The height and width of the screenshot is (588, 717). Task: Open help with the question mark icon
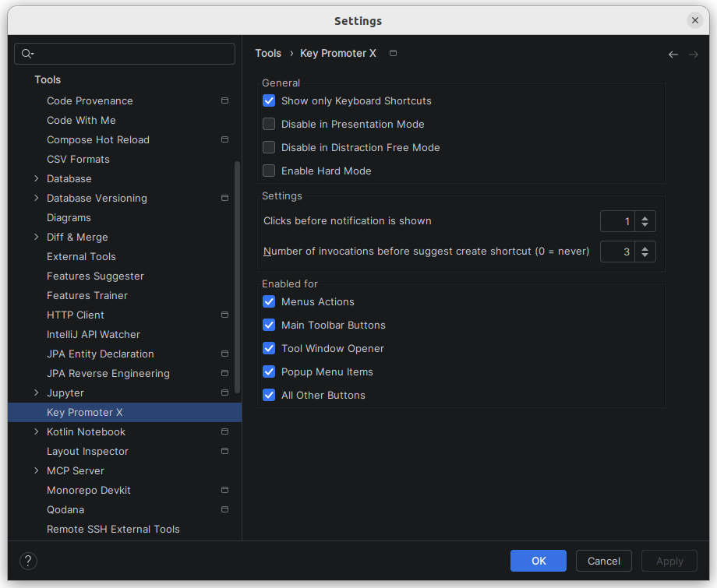coord(28,561)
